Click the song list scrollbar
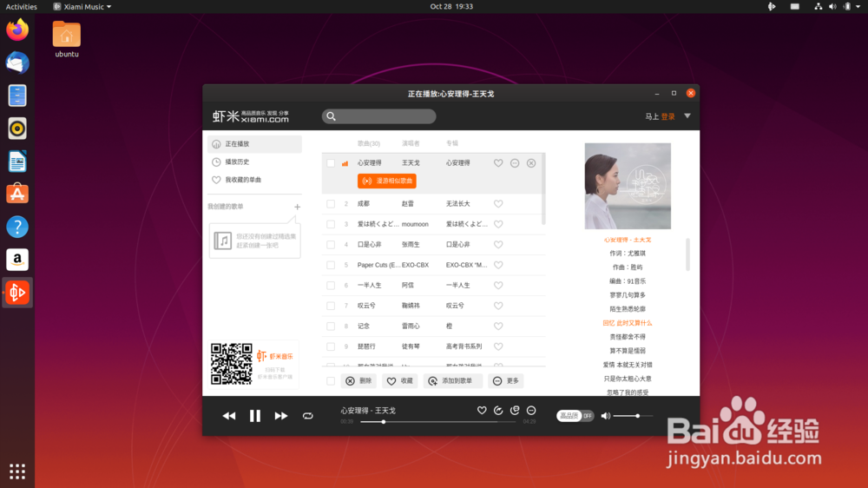The height and width of the screenshot is (488, 868). [x=543, y=188]
